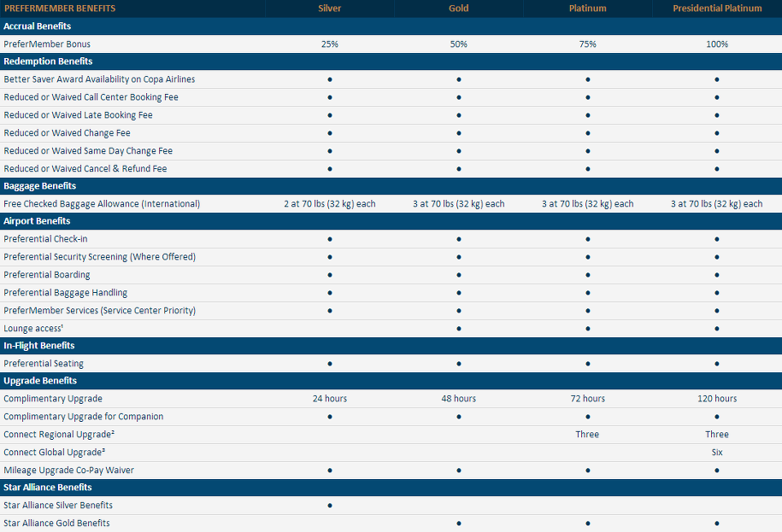Click the 50% Gold bonus value
Image resolution: width=782 pixels, height=532 pixels.
458,44
